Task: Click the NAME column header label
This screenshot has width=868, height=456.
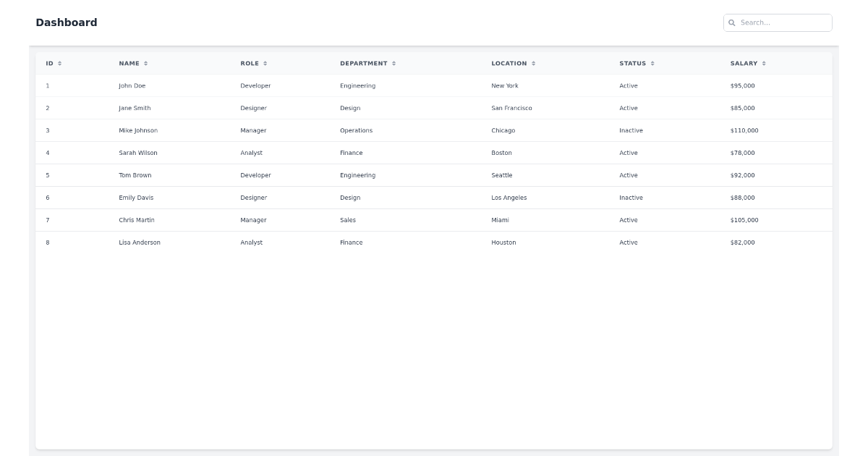Action: [128, 63]
